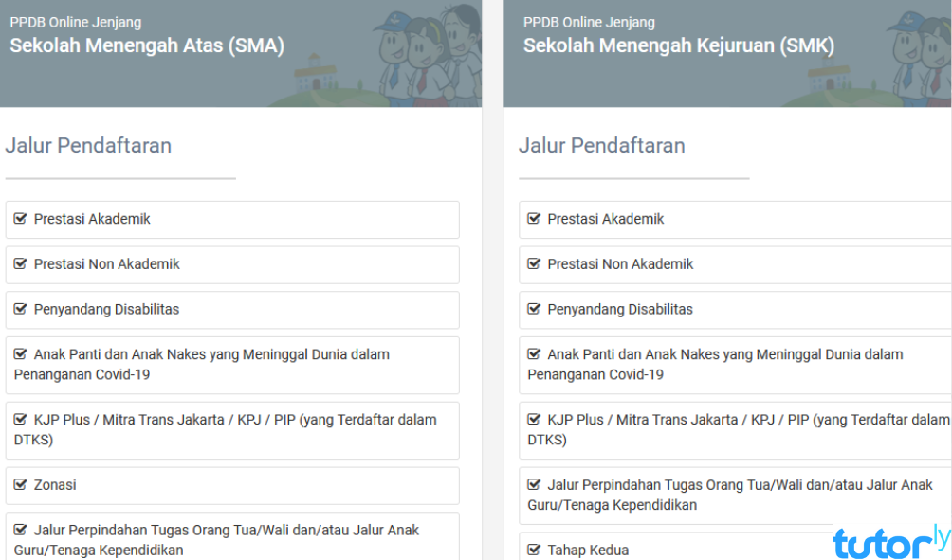The width and height of the screenshot is (952, 560).
Task: Check Anak Panti dan Anak Nakes under SMA
Action: pyautogui.click(x=20, y=353)
